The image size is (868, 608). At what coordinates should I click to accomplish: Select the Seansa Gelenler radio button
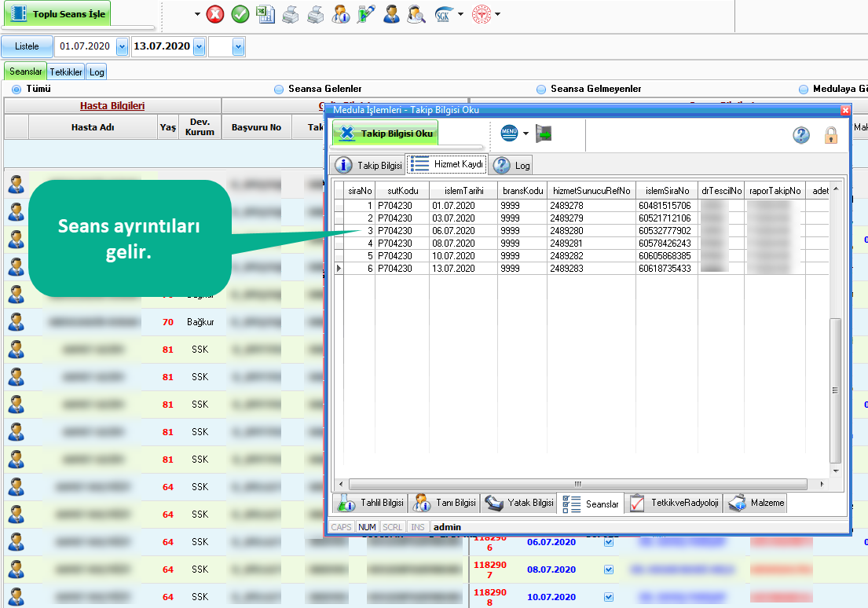pos(279,89)
